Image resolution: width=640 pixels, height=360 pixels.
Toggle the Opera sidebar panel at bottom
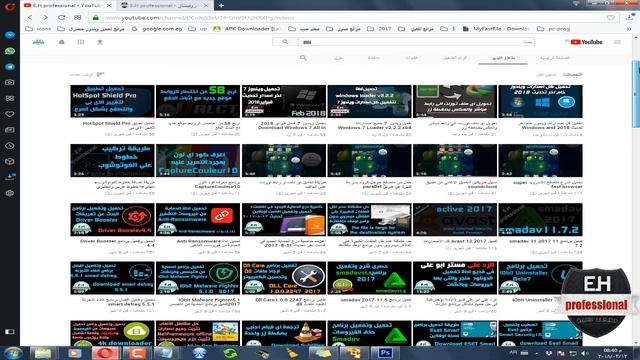pos(9,331)
